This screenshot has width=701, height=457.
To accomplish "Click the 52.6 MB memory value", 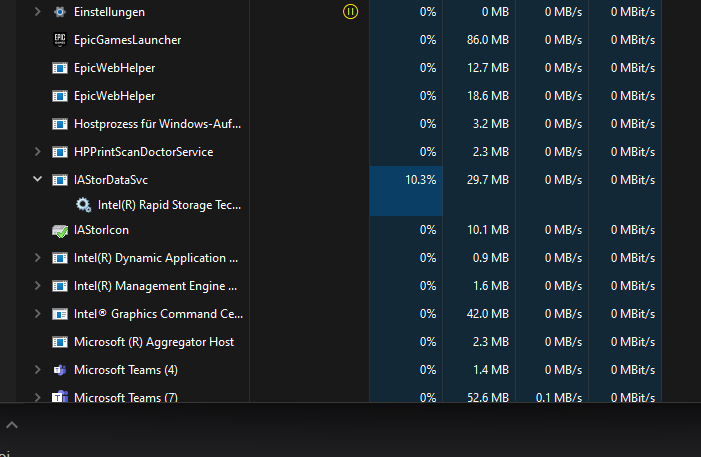I will (488, 397).
